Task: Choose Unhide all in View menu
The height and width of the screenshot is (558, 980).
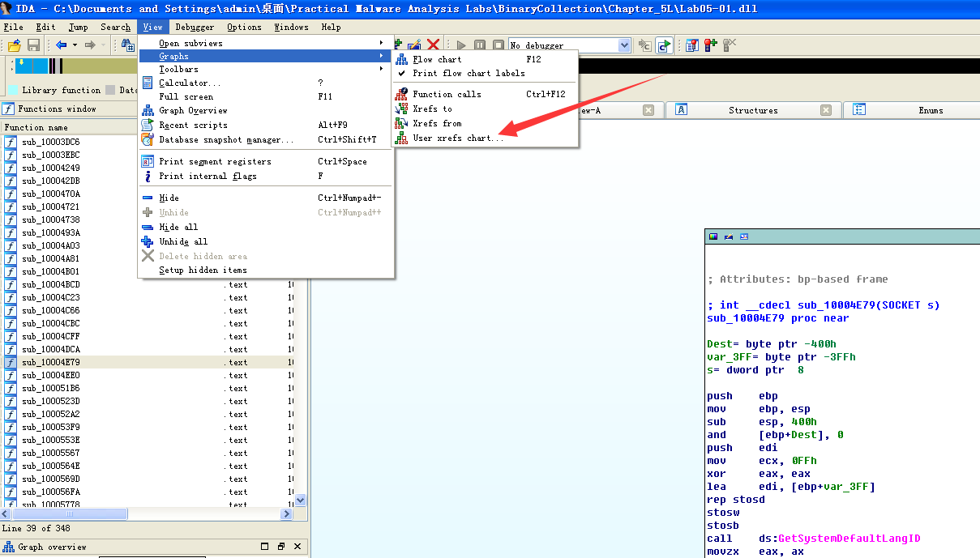Action: pos(266,241)
